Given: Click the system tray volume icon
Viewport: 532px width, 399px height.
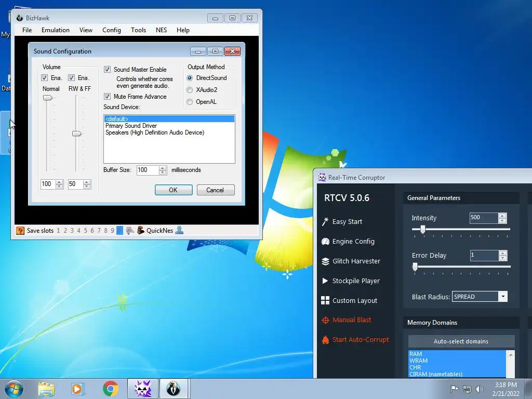Looking at the screenshot, I should coord(480,389).
